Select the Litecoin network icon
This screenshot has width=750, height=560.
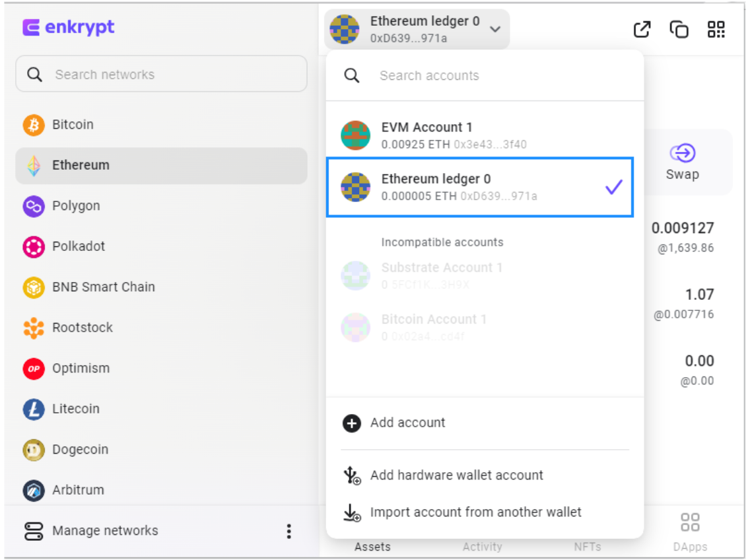[34, 409]
